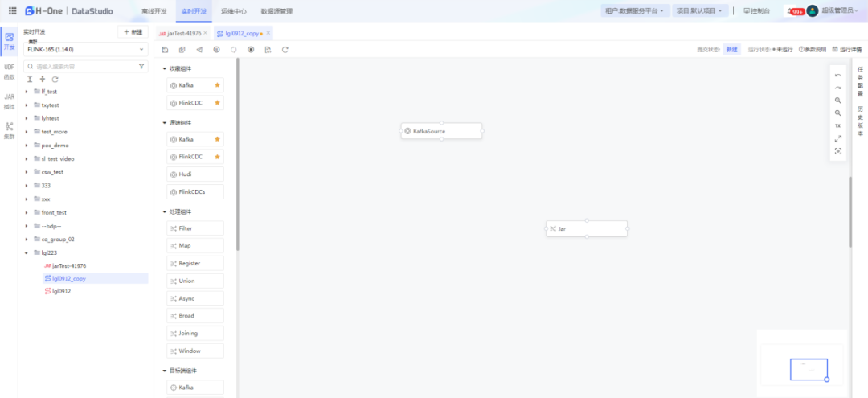Image resolution: width=868 pixels, height=398 pixels.
Task: Click the save icon in the editor toolbar
Action: (x=165, y=50)
